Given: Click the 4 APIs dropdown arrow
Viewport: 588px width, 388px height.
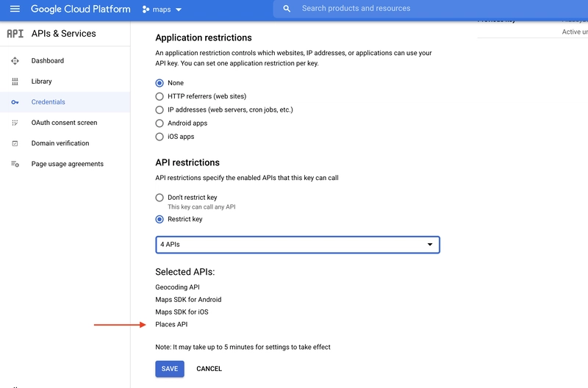Looking at the screenshot, I should click(430, 245).
